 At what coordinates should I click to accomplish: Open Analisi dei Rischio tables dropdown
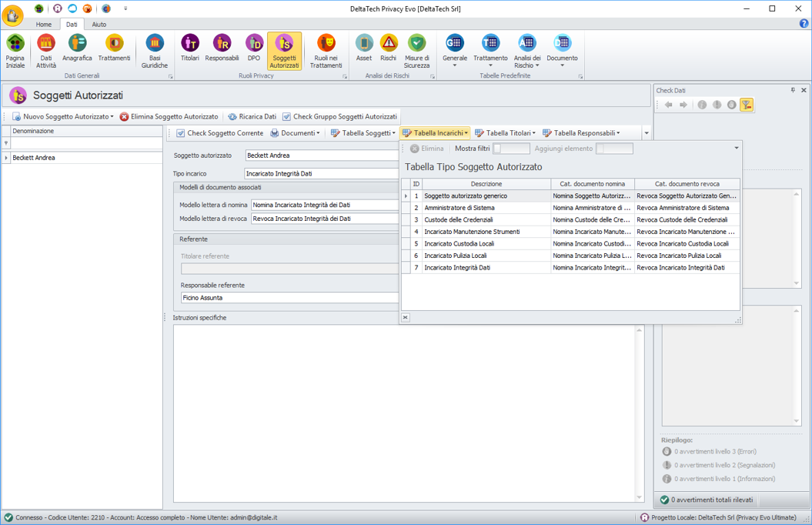(x=527, y=52)
